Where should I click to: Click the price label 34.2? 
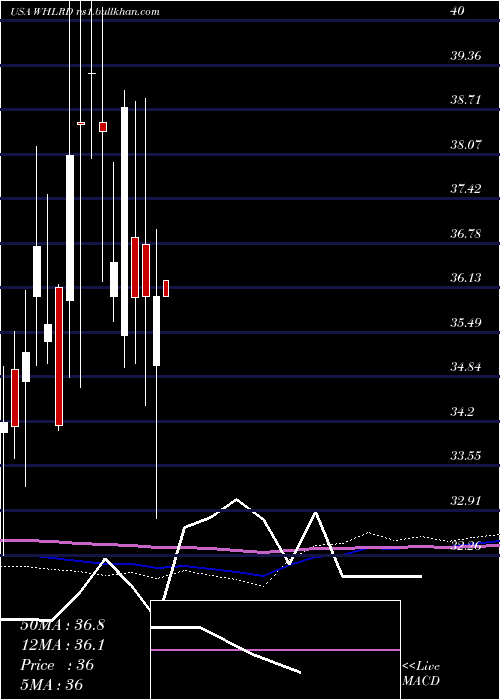point(462,411)
